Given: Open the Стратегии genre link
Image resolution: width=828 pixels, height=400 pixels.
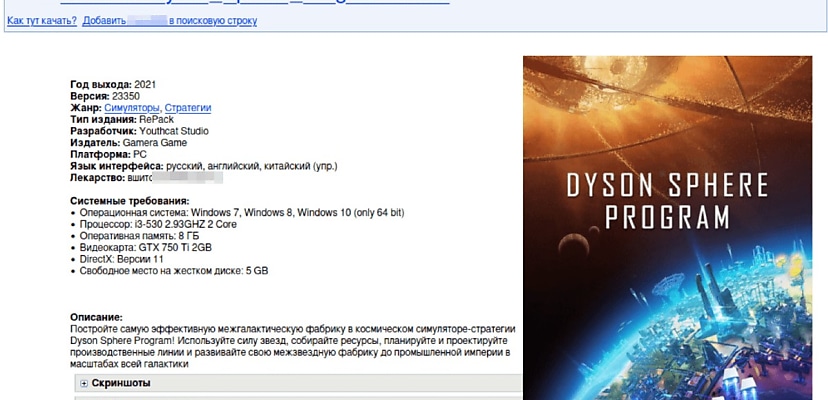Looking at the screenshot, I should (x=188, y=108).
